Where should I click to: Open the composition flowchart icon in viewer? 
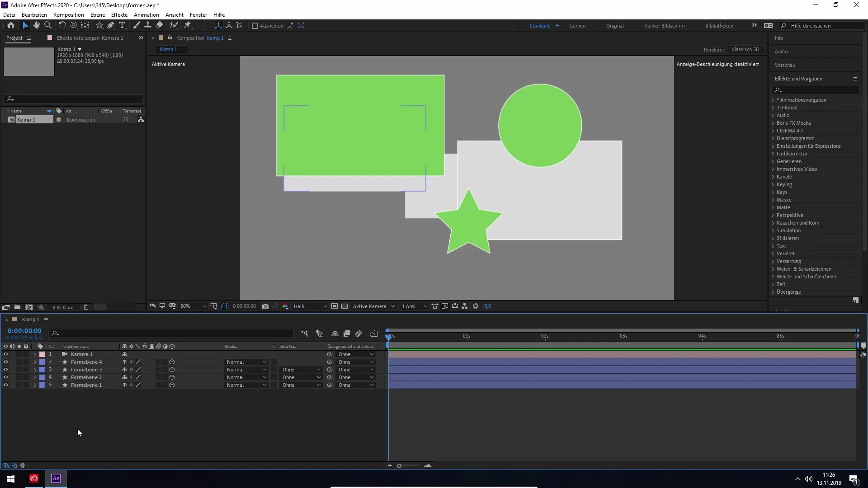pos(465,306)
